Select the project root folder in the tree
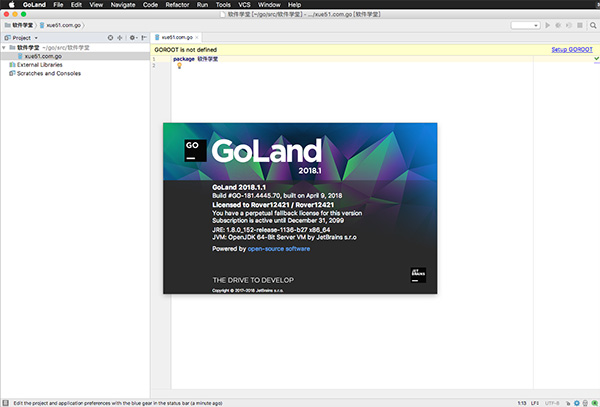This screenshot has width=600, height=407. point(75,48)
